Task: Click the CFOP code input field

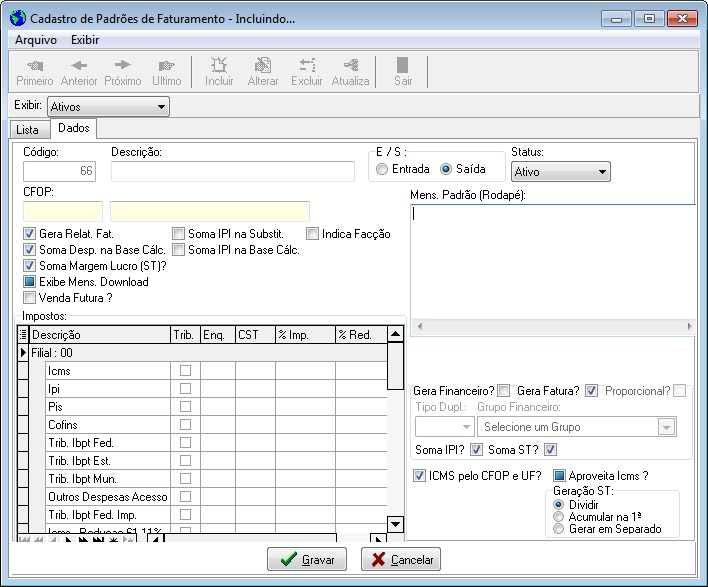Action: pos(63,211)
